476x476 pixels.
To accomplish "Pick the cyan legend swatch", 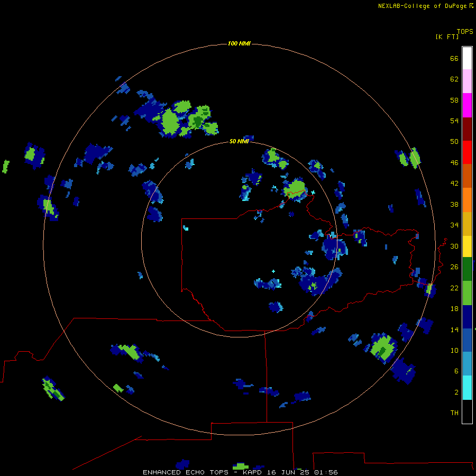I will coord(467,388).
